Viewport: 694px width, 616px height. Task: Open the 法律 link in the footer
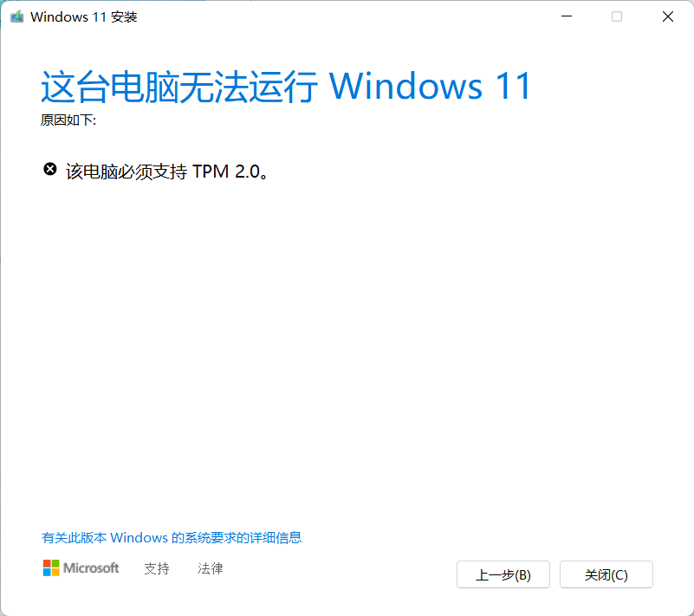[x=211, y=568]
